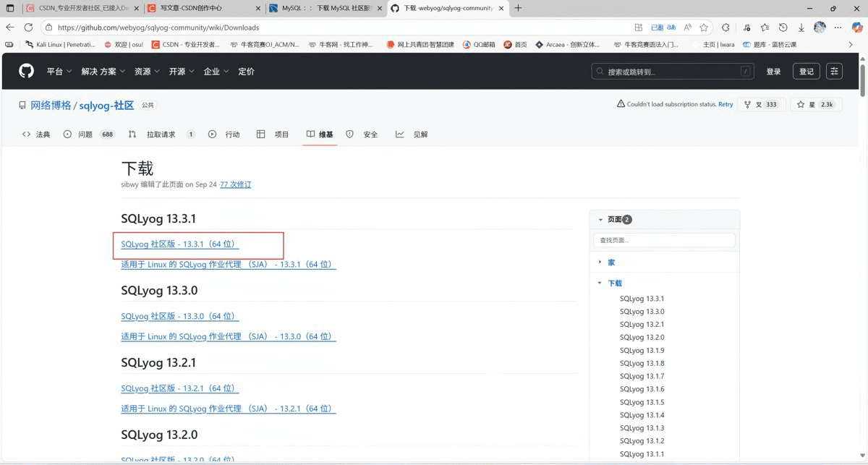868x465 pixels.
Task: Download SQLyog 社区版 13.2.1 (64位)
Action: pos(180,389)
